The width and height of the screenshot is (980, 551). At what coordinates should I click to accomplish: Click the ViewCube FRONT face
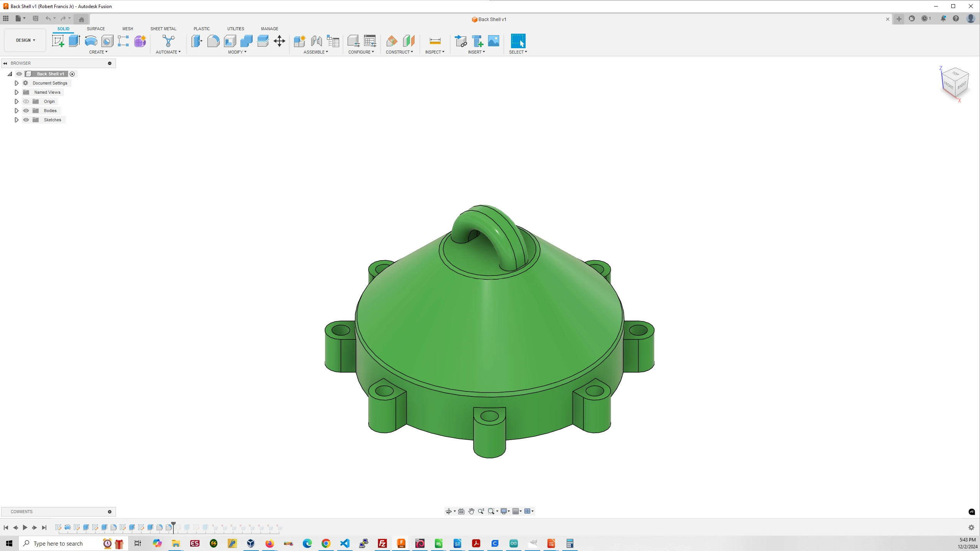(x=949, y=85)
